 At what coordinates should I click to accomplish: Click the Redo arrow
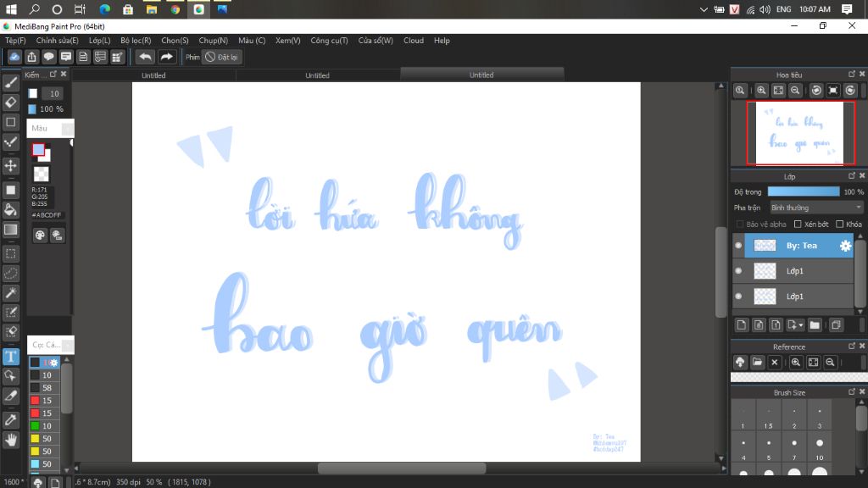(x=166, y=57)
